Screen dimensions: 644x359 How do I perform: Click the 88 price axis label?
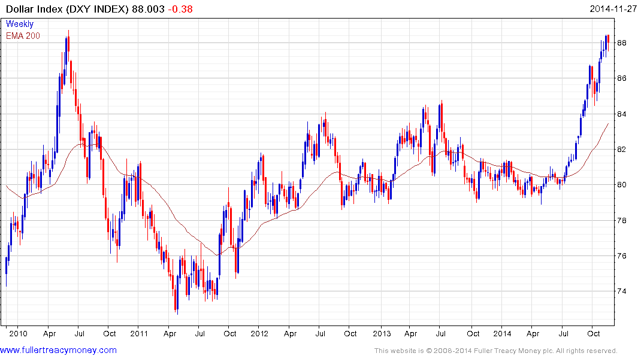pyautogui.click(x=622, y=42)
